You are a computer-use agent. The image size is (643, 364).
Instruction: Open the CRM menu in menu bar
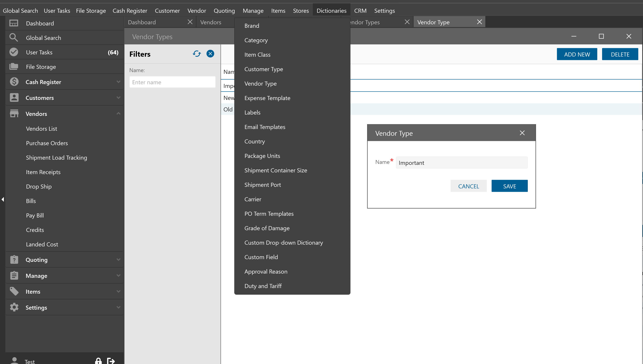(360, 11)
